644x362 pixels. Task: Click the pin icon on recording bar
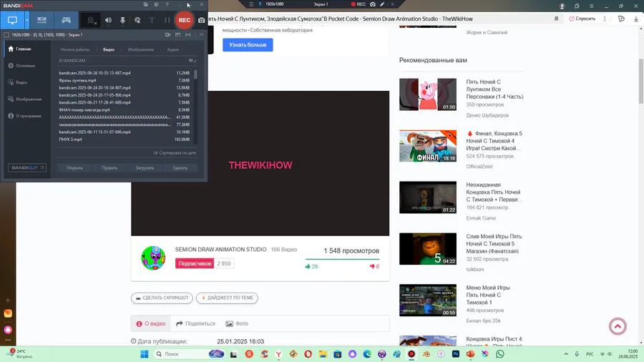point(260,4)
